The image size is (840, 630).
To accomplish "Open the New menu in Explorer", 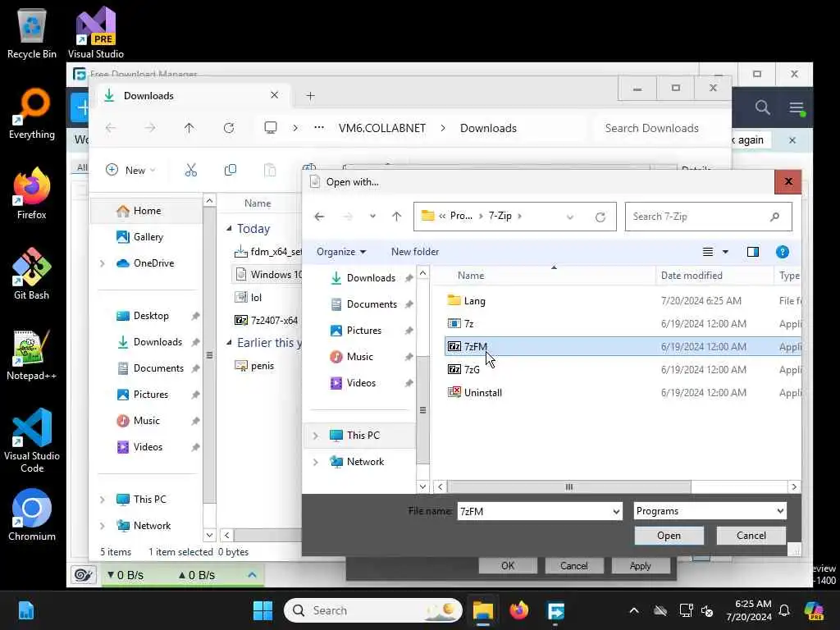I will 130,171.
